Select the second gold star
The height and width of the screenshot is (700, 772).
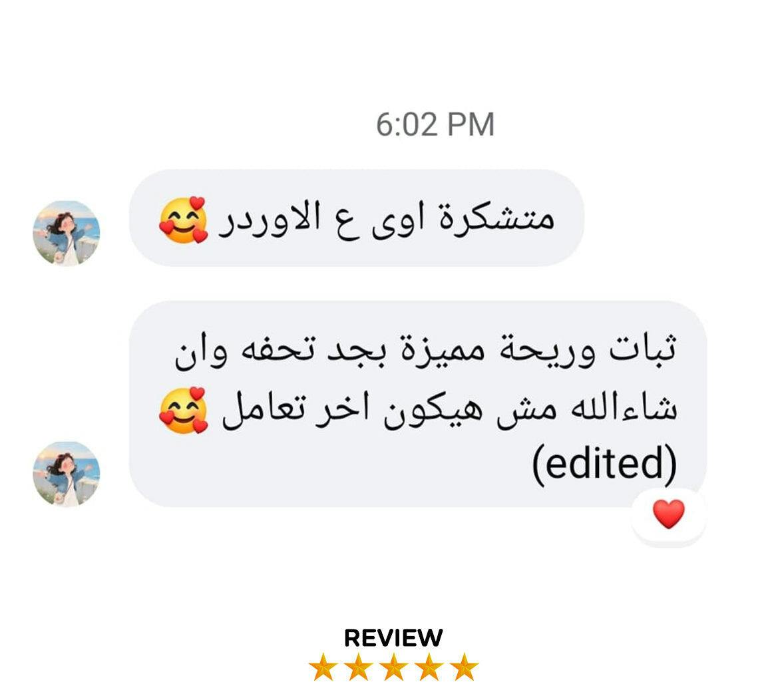coord(358,667)
